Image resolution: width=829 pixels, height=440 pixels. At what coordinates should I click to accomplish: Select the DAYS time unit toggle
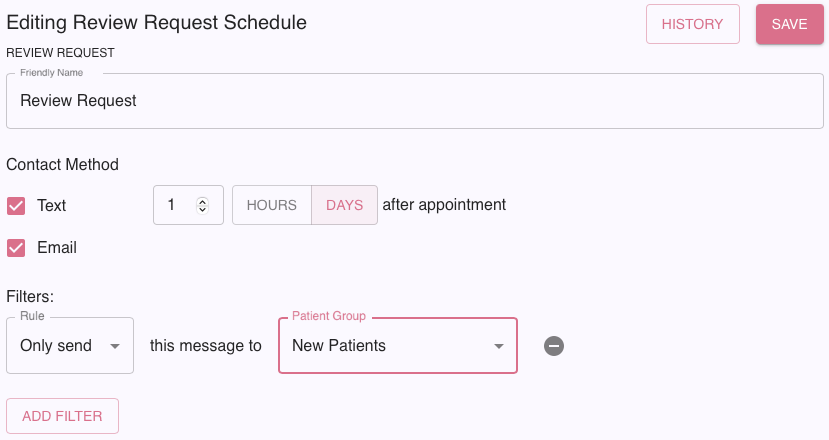[344, 205]
